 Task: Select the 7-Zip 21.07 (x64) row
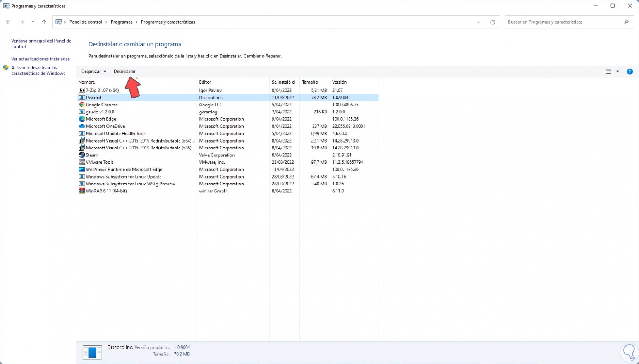point(228,90)
